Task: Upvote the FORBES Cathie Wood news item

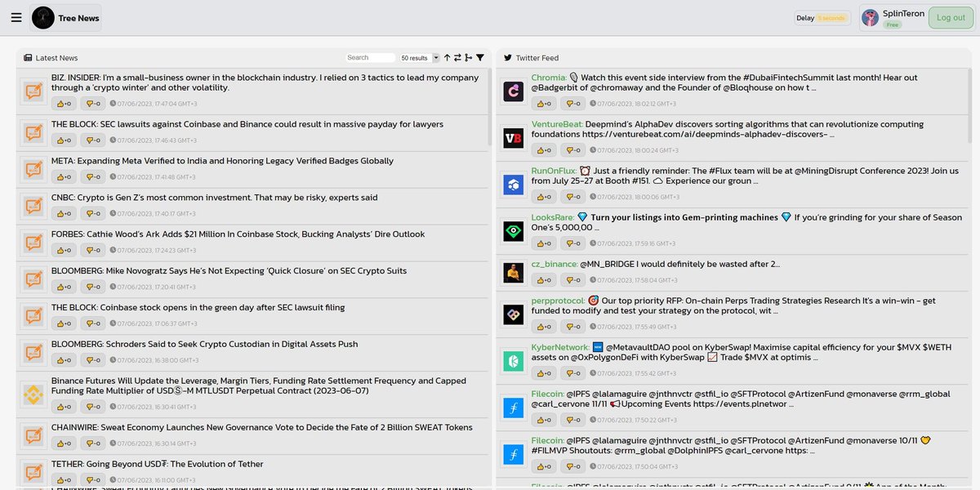Action: point(64,251)
